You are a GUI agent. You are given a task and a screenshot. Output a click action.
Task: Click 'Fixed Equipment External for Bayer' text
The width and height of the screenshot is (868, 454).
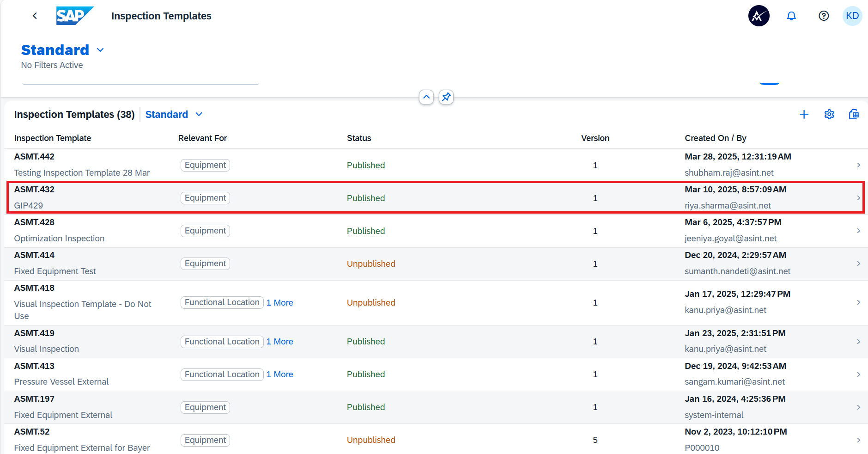pyautogui.click(x=82, y=448)
